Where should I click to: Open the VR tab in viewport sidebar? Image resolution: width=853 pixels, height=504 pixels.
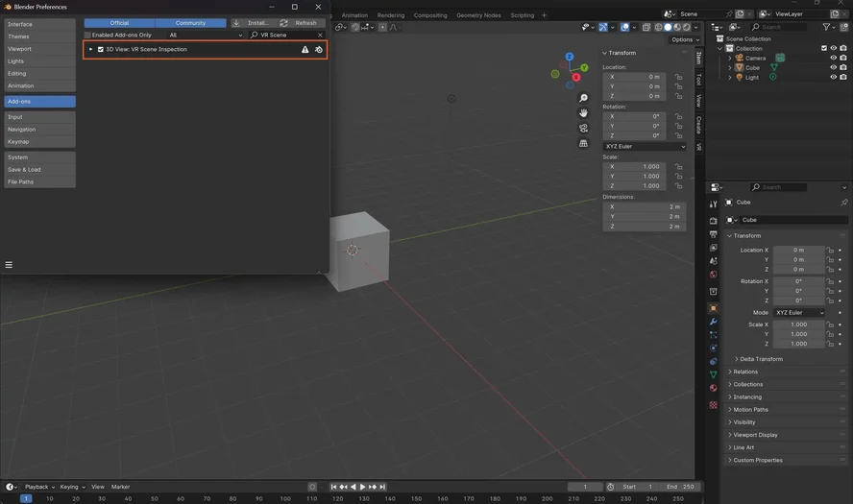[x=699, y=147]
